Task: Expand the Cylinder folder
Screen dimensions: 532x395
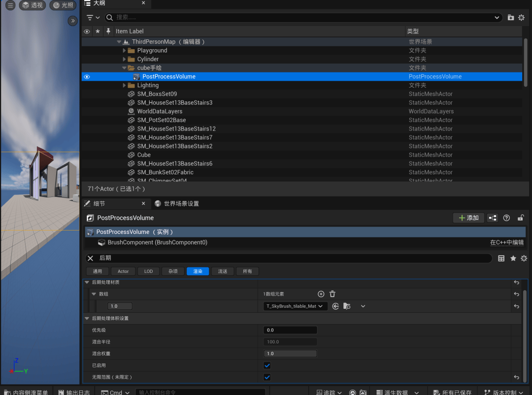Action: (x=124, y=59)
